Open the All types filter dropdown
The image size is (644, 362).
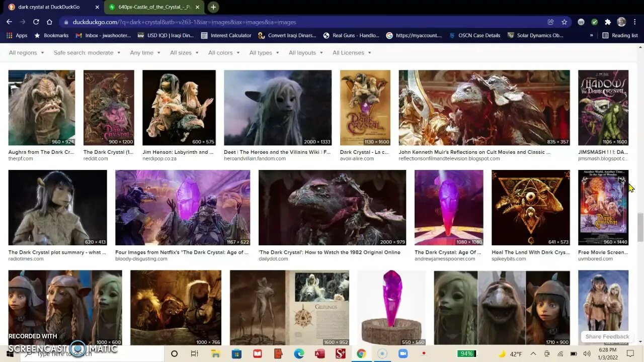264,53
